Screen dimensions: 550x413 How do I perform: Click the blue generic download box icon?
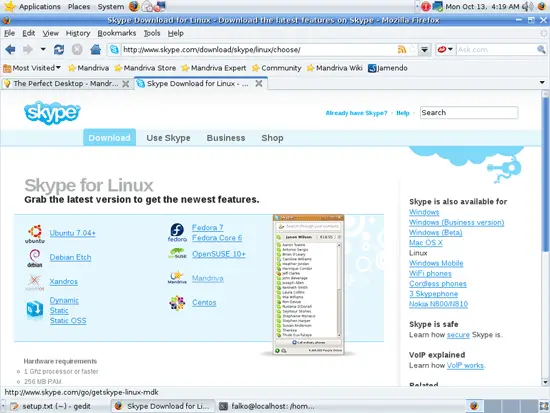35,310
